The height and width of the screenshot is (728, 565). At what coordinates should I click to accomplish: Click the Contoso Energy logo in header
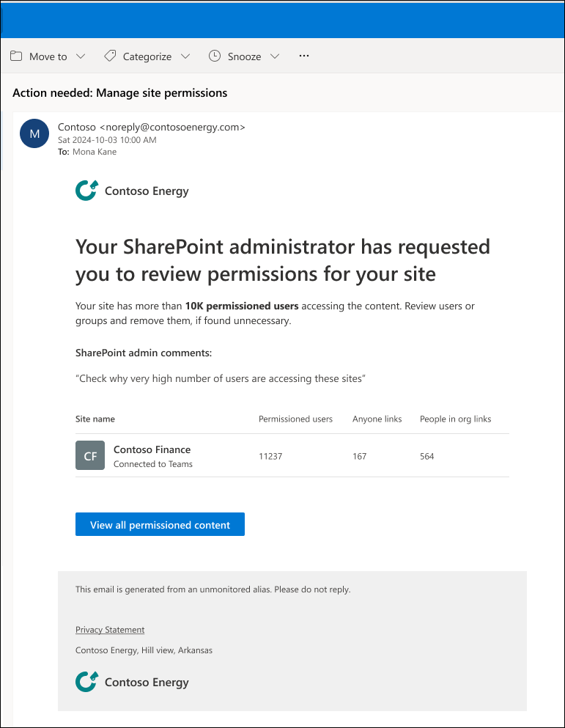point(86,191)
